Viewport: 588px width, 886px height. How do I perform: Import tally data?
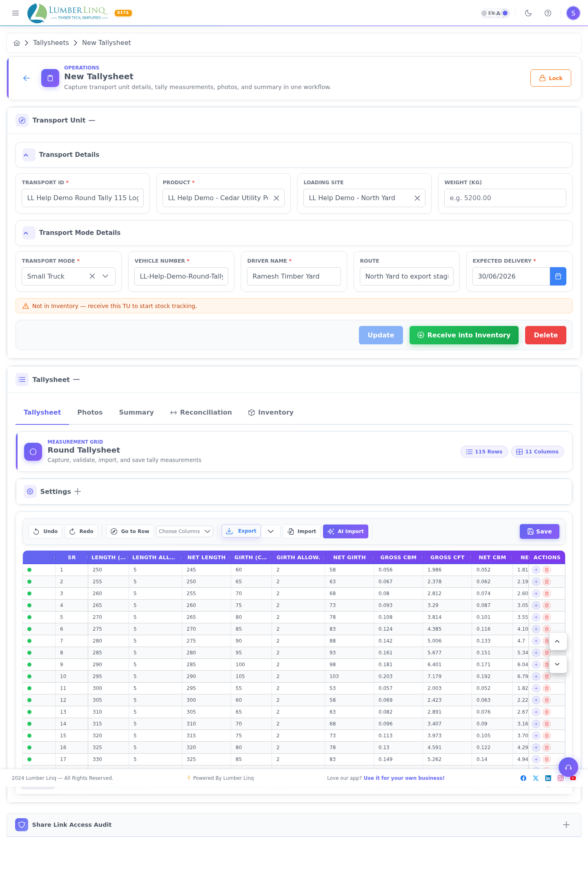pyautogui.click(x=302, y=531)
